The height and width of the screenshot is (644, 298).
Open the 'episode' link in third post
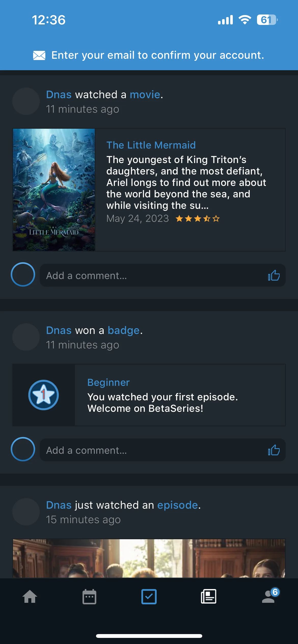[x=178, y=505]
